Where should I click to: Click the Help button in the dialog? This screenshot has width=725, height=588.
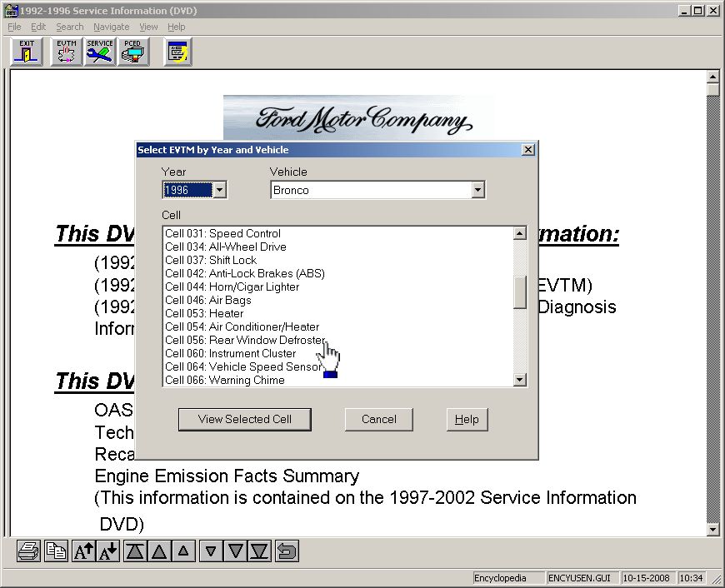click(467, 419)
